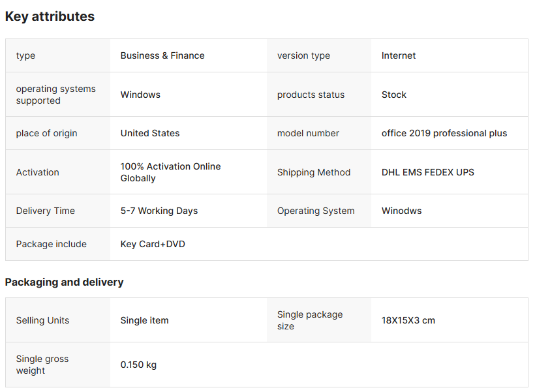Click the version type label
535x392 pixels.
pyautogui.click(x=303, y=55)
